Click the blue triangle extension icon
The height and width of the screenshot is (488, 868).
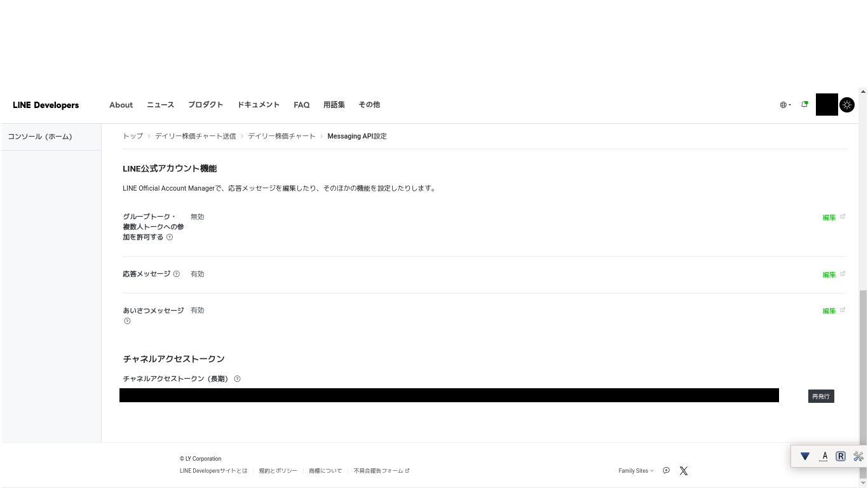click(805, 456)
